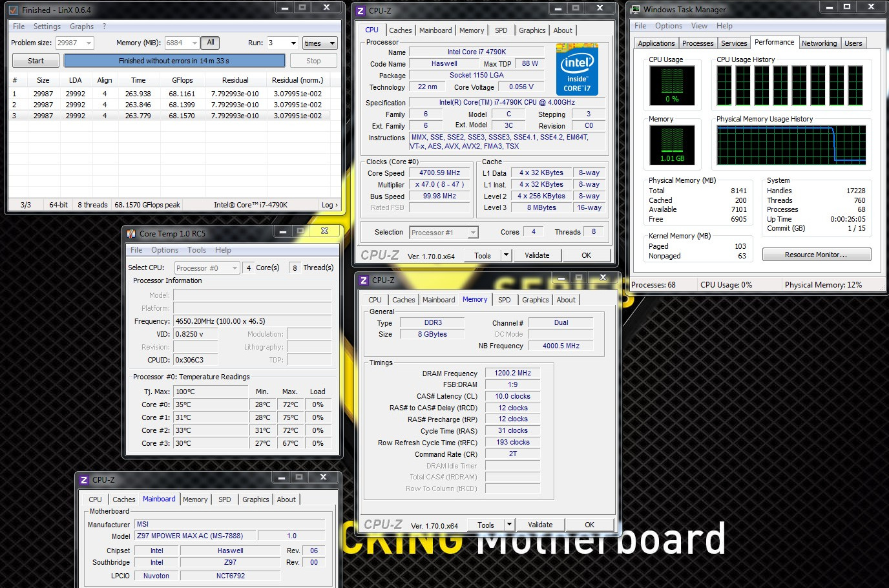Click the Windows Task Manager title bar icon
This screenshot has width=889, height=588.
pyautogui.click(x=636, y=10)
